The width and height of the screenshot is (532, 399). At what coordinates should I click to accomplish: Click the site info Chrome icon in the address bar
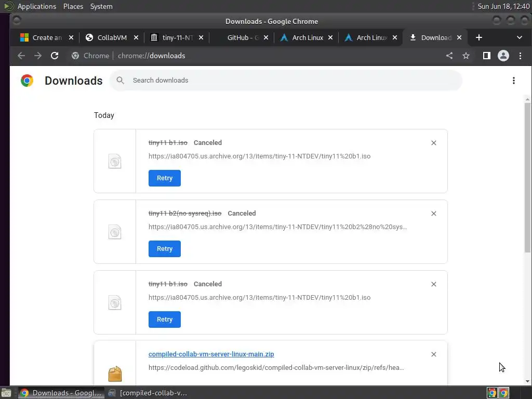click(75, 56)
